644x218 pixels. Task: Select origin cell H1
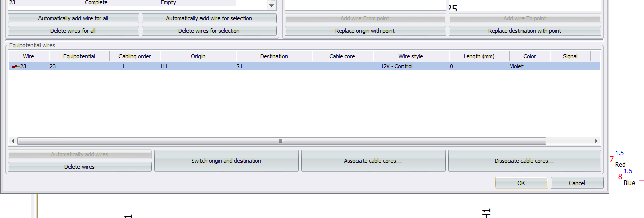click(x=198, y=66)
